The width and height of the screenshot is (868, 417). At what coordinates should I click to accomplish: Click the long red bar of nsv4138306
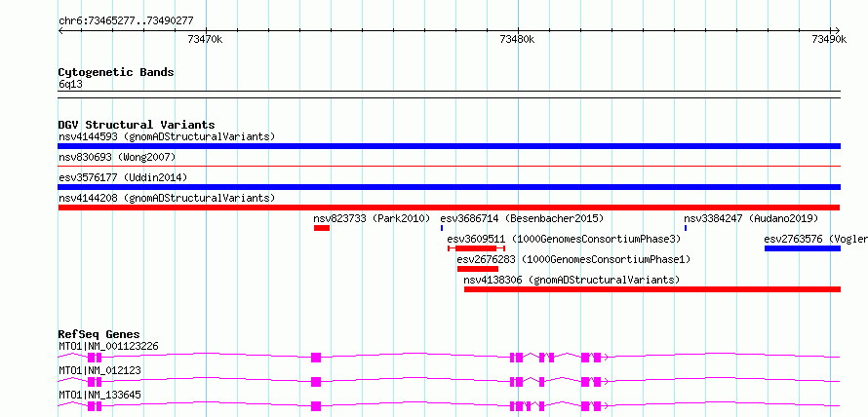point(652,289)
